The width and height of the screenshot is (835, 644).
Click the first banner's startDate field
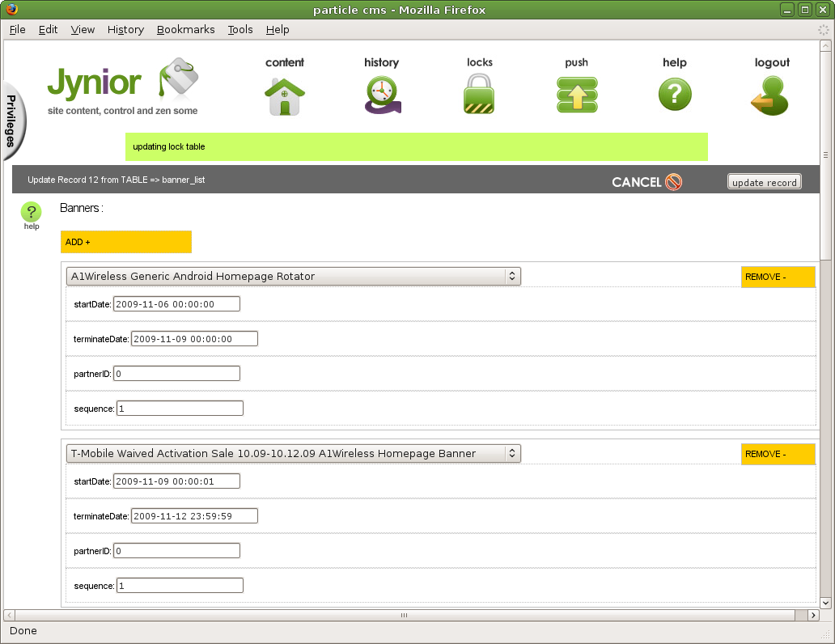(176, 304)
